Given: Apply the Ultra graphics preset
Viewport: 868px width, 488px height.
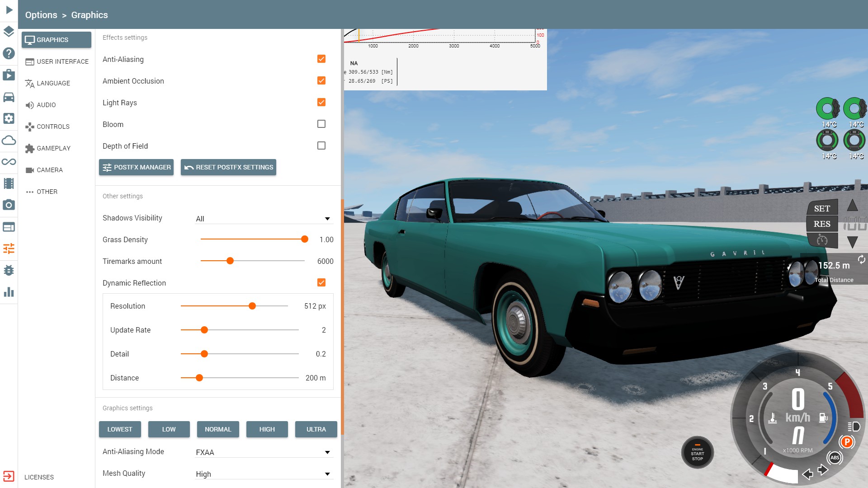Looking at the screenshot, I should [316, 429].
